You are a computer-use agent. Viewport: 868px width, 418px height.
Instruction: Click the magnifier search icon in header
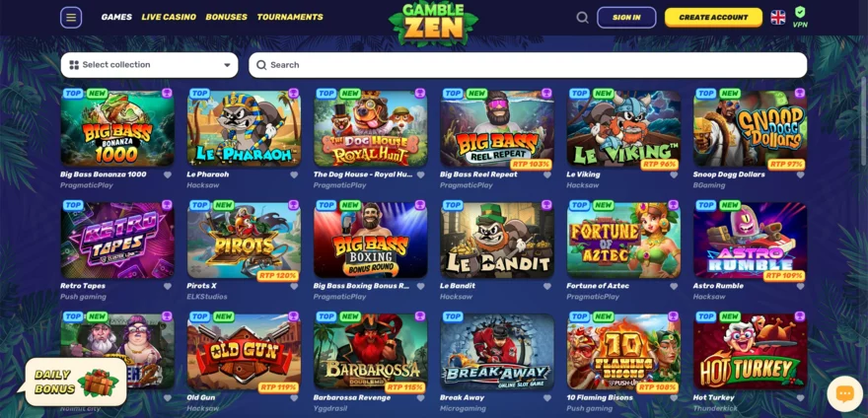(582, 17)
